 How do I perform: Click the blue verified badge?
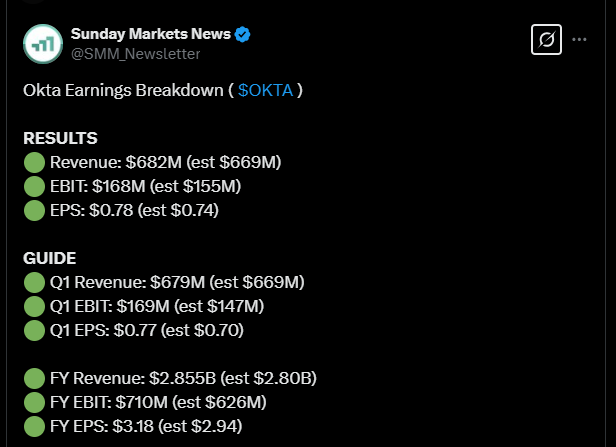[x=243, y=35]
